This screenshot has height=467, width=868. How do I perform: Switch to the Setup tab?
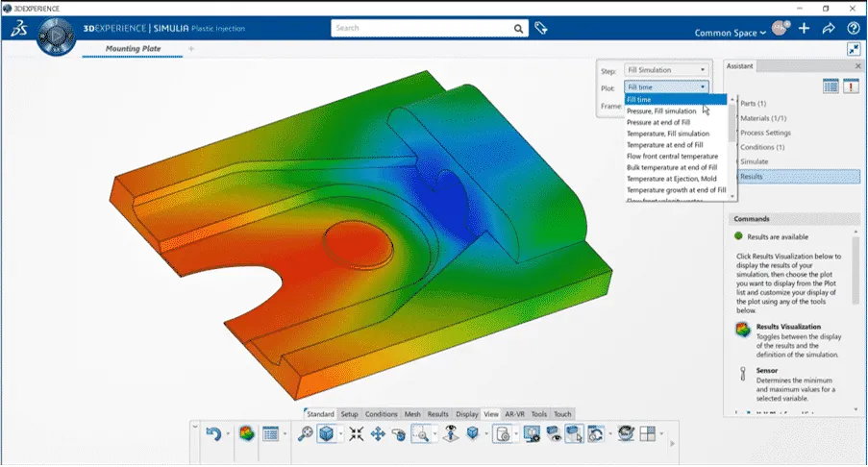click(x=349, y=414)
